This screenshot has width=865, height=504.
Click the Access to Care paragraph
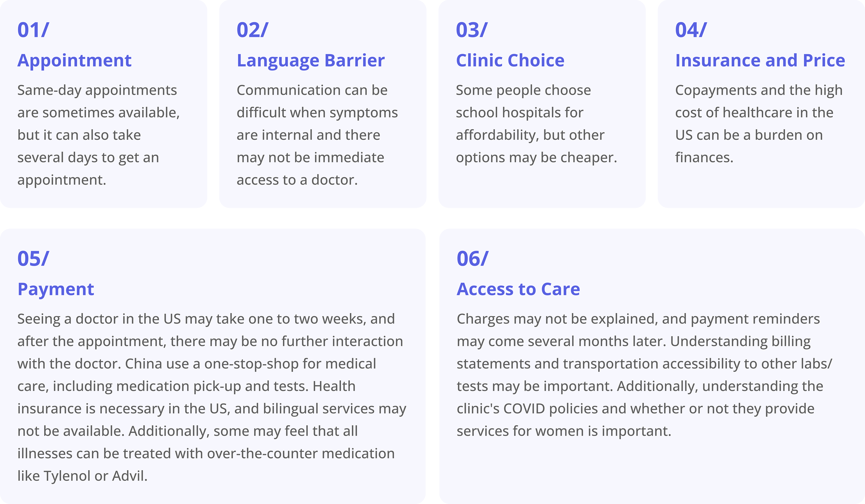click(645, 375)
